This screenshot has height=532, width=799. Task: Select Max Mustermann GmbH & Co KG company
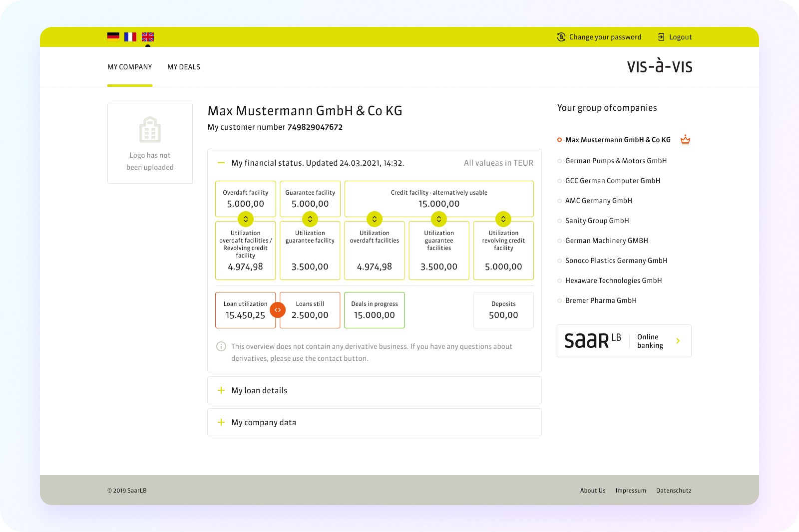point(618,140)
